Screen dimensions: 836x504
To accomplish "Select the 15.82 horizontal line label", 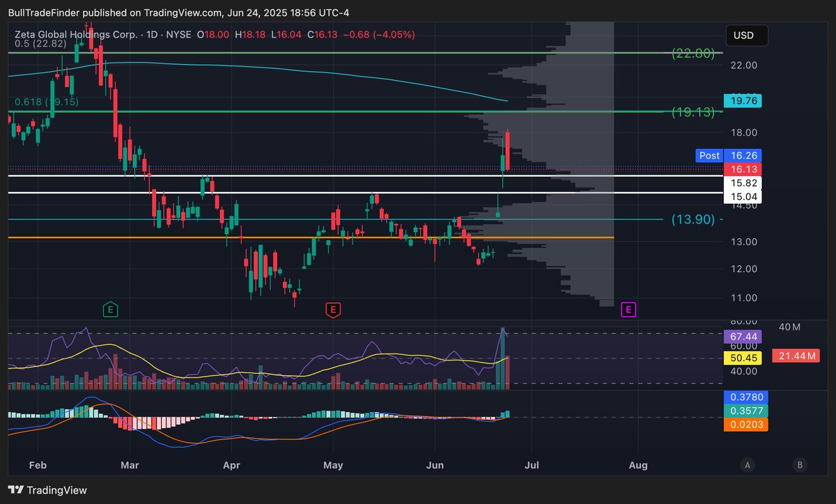I will click(x=743, y=183).
